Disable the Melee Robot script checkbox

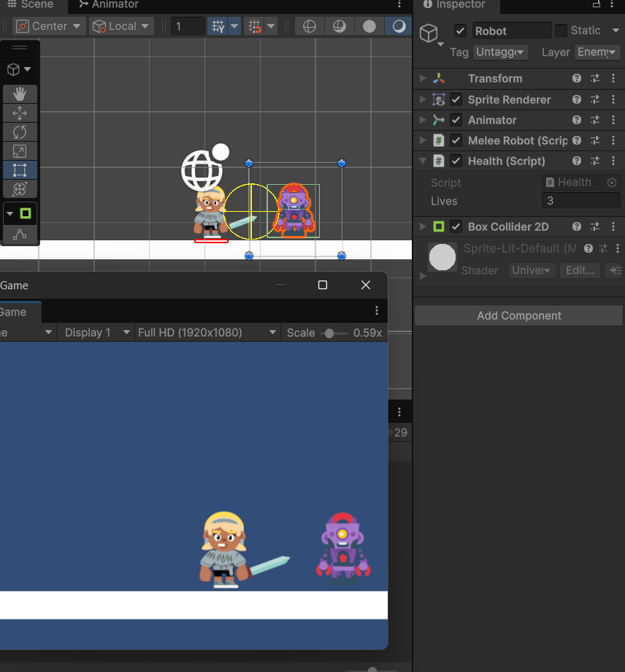456,140
